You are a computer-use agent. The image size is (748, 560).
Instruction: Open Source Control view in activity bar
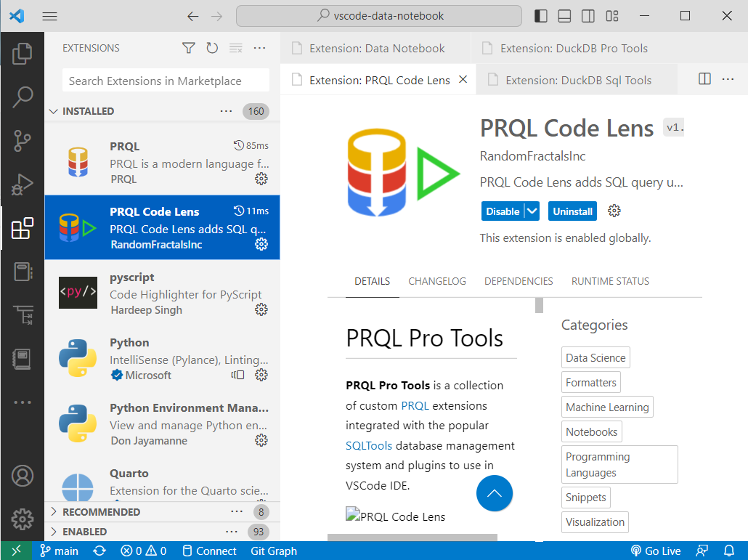pos(22,141)
